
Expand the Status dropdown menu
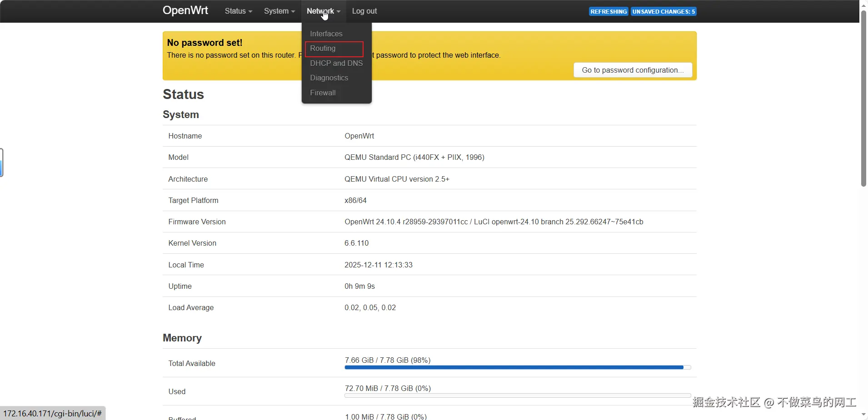pos(238,11)
